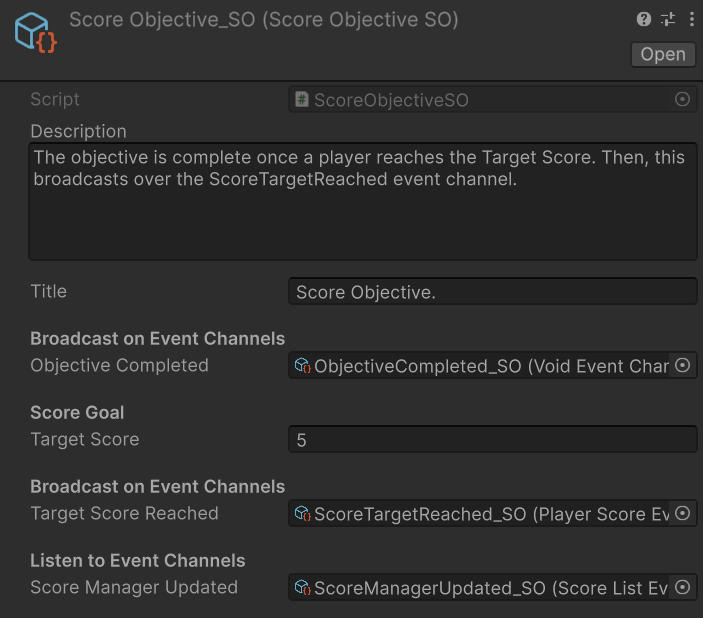Screen dimensions: 703x618
Task: Open object picker for Target Score Reached
Action: 683,514
